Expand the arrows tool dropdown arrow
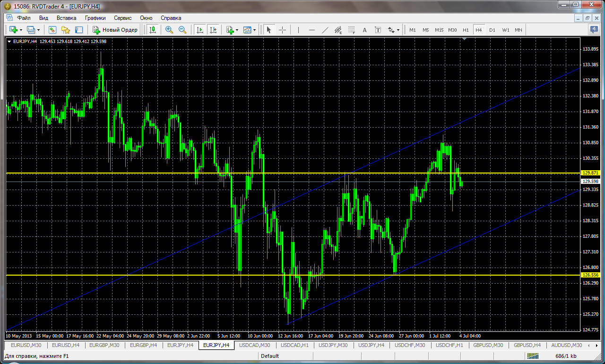The width and height of the screenshot is (605, 364). tap(398, 30)
